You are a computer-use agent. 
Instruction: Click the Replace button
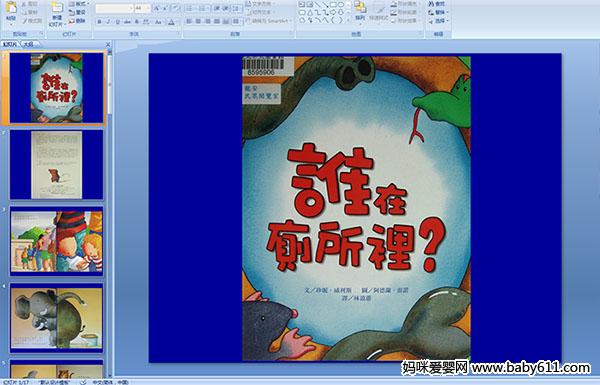pyautogui.click(x=437, y=12)
